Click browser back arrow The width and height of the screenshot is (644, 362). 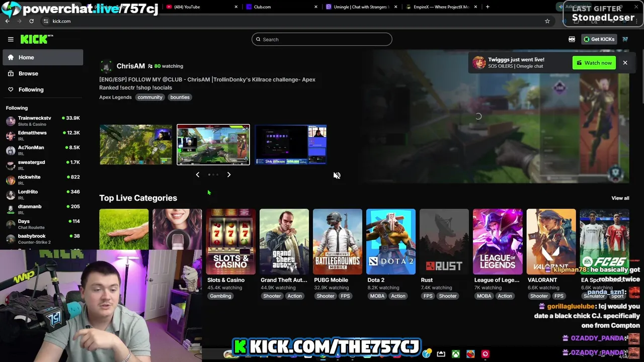7,21
